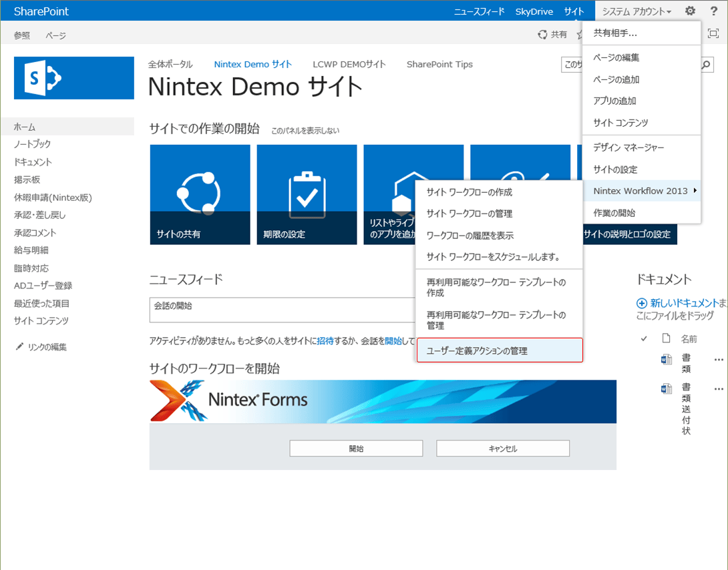Viewport: 728px width, 570px height.
Task: Open the ドキュメント link in sidebar
Action: [33, 162]
